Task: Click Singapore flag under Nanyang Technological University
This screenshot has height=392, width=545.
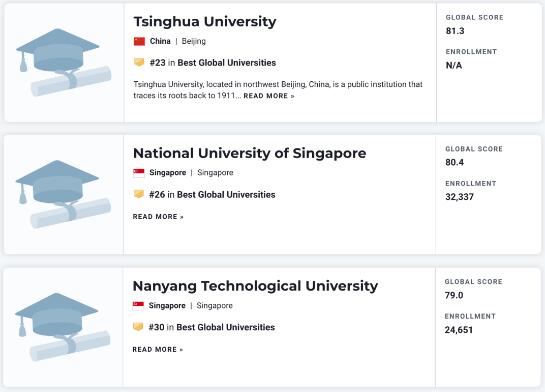Action: 138,305
